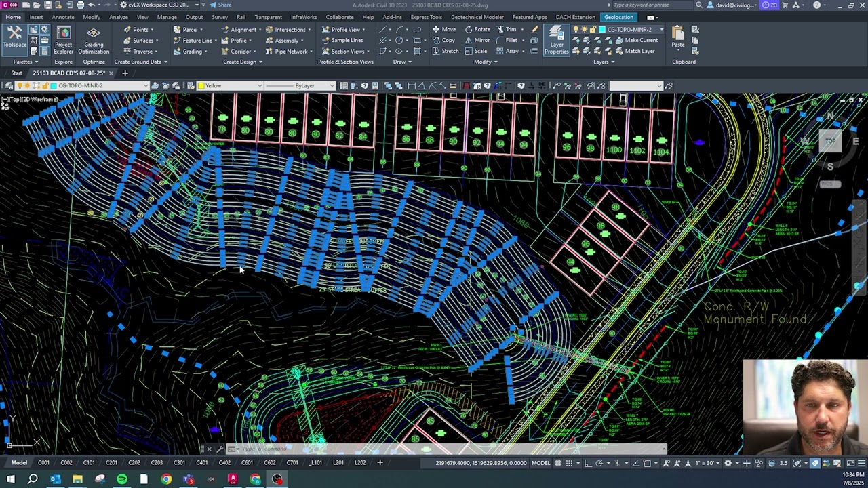Viewport: 868px width, 488px height.
Task: Click the cyan layer color swatch in ribbon
Action: (x=602, y=29)
